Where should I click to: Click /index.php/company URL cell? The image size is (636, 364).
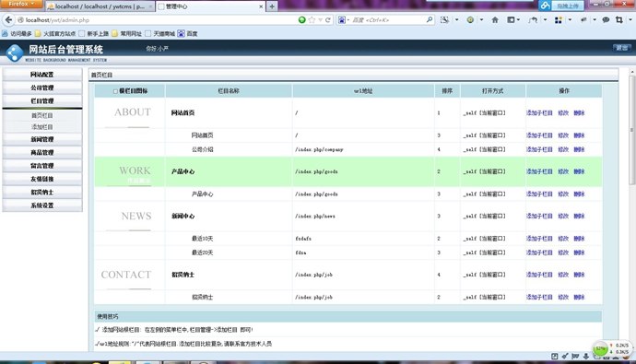(x=363, y=149)
